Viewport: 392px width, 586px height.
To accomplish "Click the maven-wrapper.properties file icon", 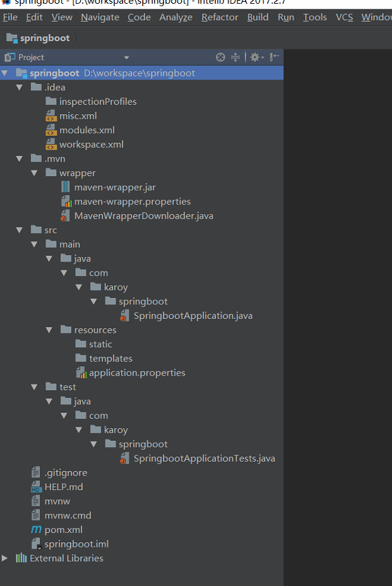I will click(66, 201).
